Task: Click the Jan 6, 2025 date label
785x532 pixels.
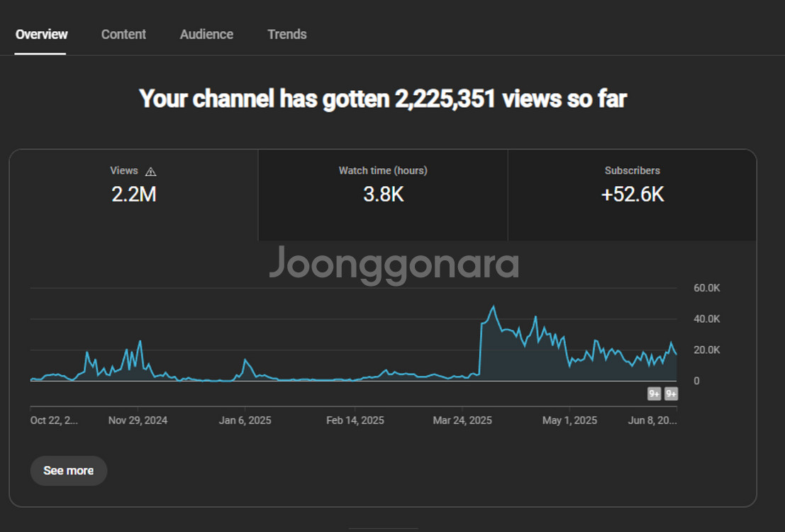Action: [x=245, y=421]
